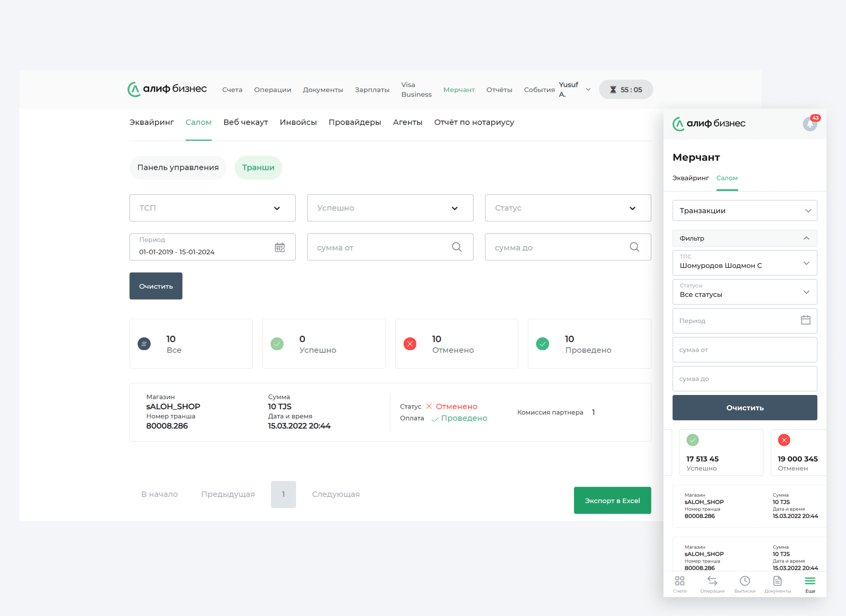Screen dimensions: 846x616
Task: Click green check icon on Успешно card
Action: tap(277, 344)
